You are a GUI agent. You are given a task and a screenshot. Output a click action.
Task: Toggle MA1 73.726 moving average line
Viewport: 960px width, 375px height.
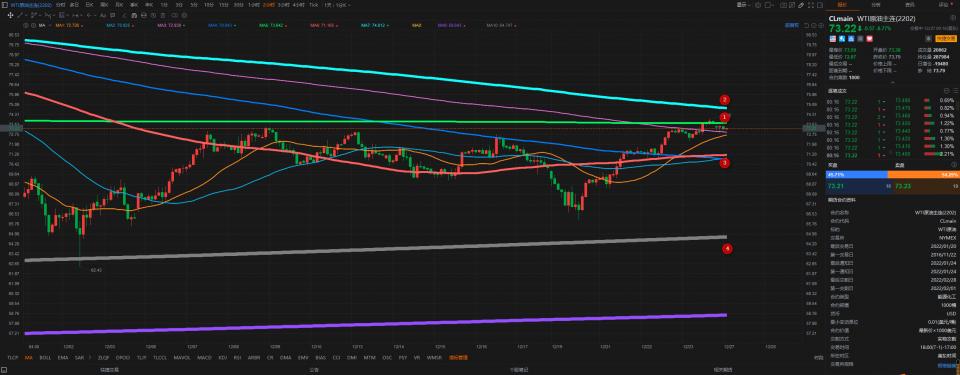[x=67, y=26]
